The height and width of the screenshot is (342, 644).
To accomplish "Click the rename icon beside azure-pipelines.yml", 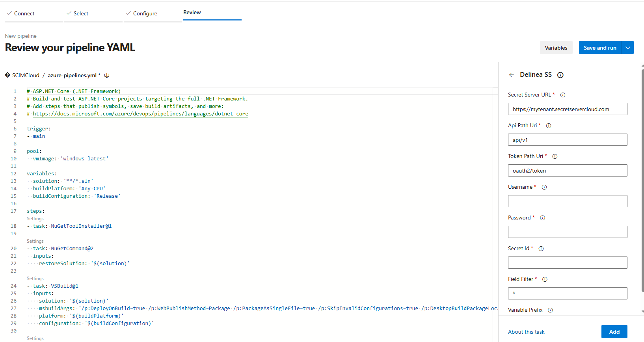I will coord(107,75).
